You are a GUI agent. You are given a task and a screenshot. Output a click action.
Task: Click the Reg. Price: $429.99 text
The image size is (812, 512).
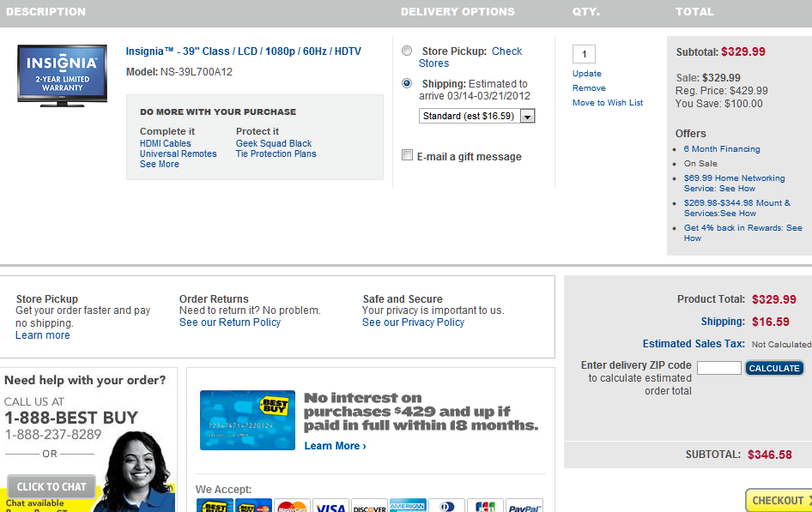point(722,91)
